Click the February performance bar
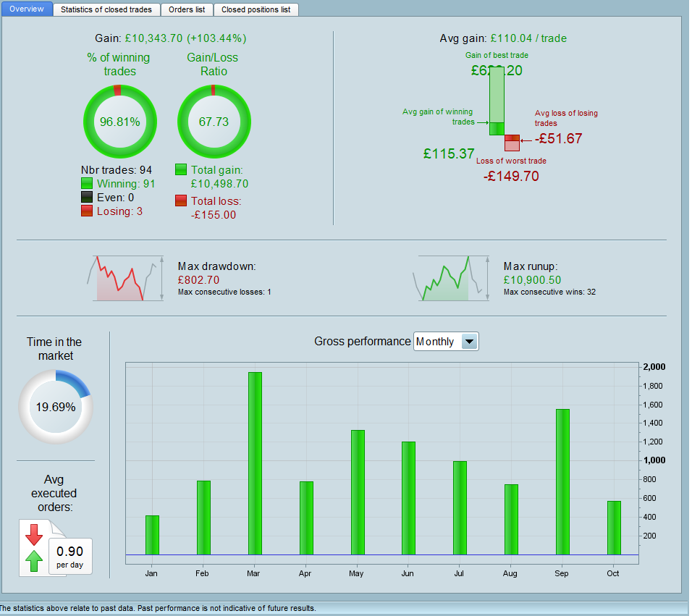This screenshot has width=692, height=616. click(x=204, y=518)
